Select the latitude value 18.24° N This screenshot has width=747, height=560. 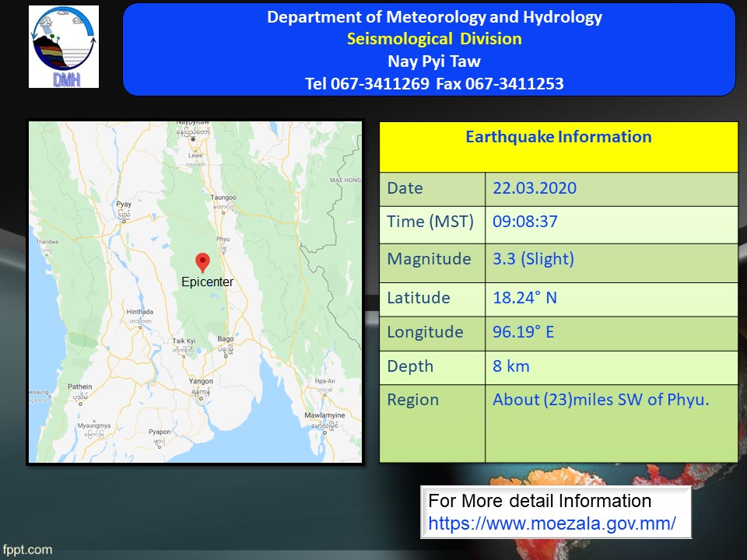524,298
